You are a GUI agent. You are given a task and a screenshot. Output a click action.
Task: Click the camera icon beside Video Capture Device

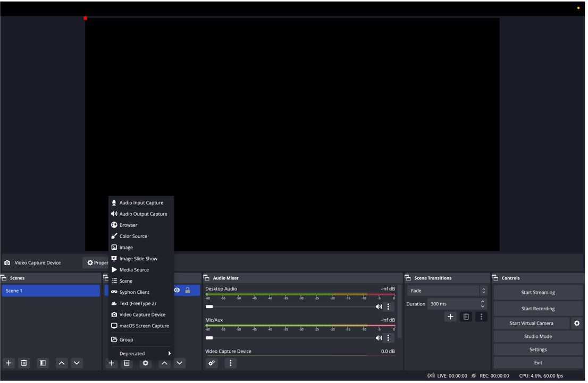[x=7, y=264]
